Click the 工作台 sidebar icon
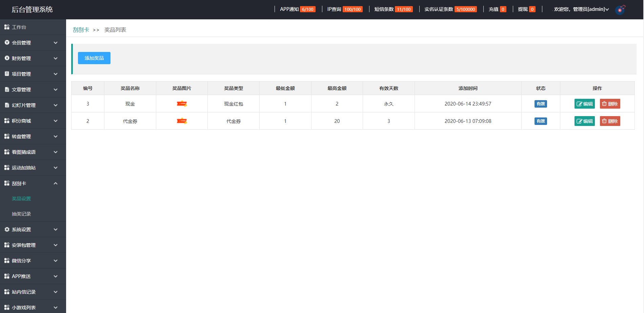 (7, 27)
